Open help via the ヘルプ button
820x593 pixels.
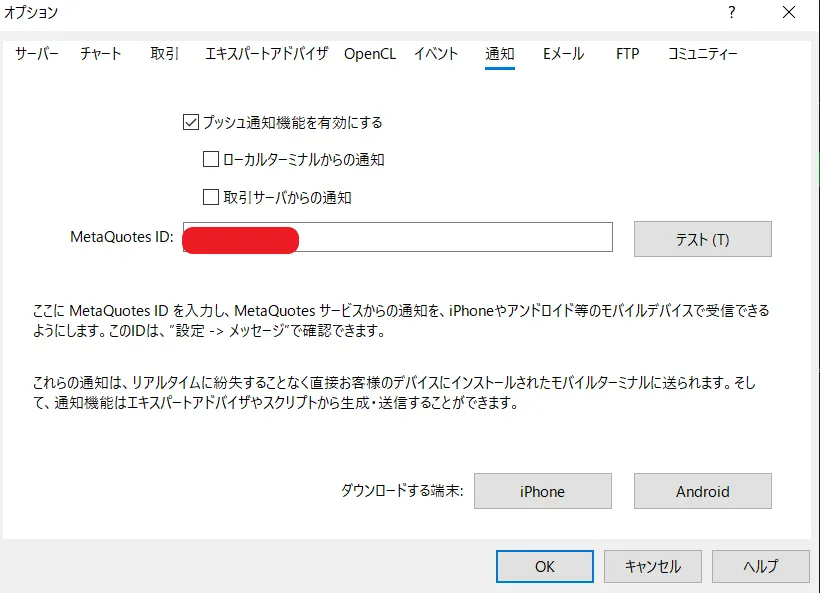point(760,566)
